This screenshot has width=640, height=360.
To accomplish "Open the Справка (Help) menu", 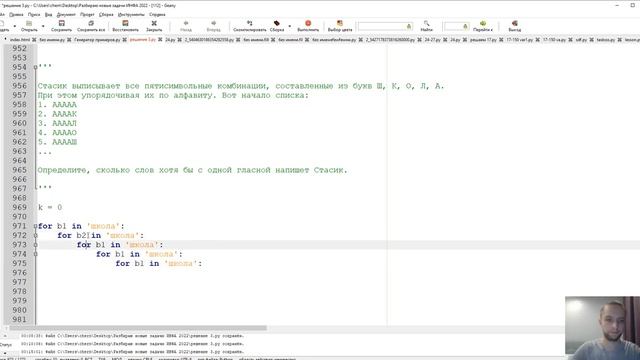I will [157, 14].
